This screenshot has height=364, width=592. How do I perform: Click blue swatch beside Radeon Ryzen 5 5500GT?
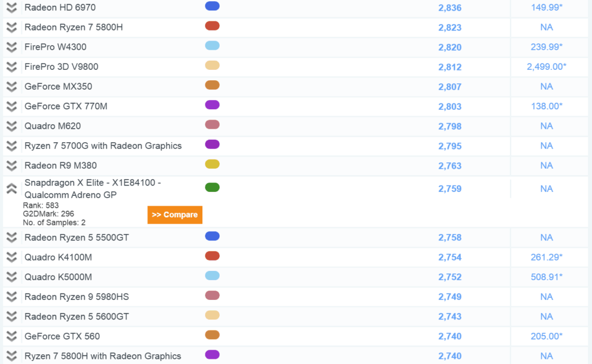[212, 236]
